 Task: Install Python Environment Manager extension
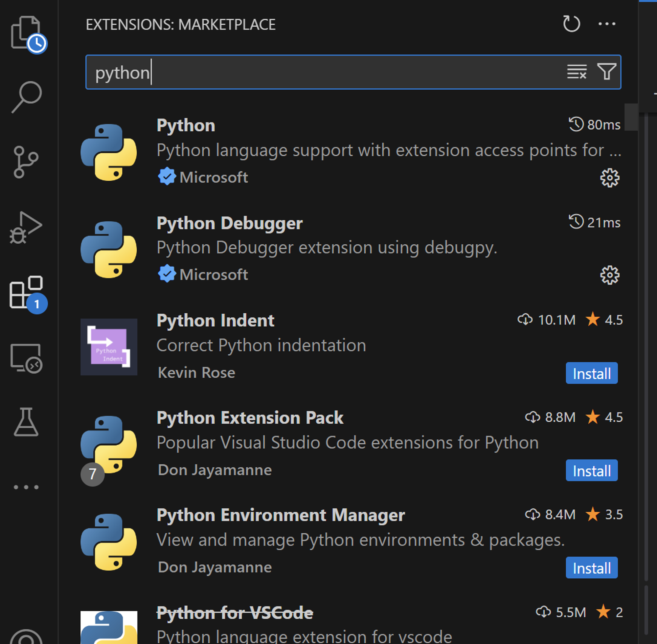(x=591, y=568)
